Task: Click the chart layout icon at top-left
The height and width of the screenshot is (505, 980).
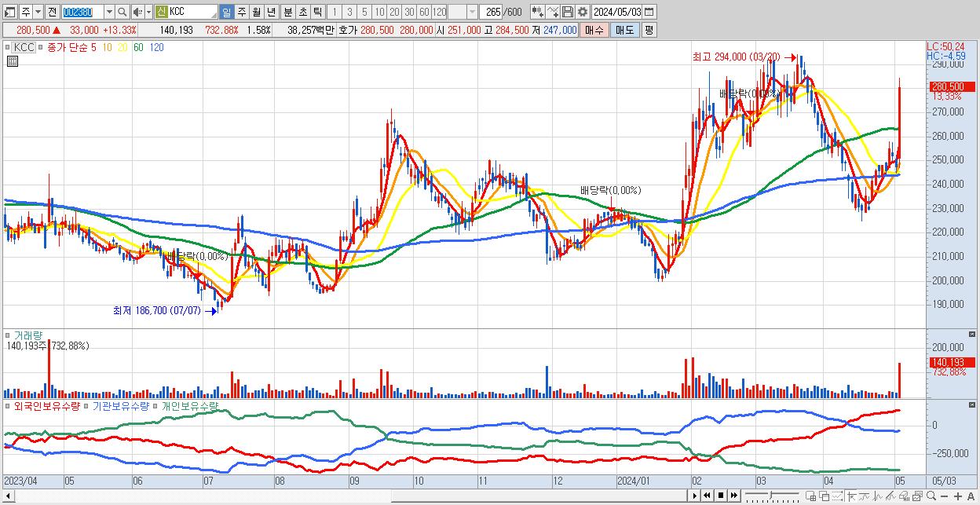Action: tap(9, 12)
